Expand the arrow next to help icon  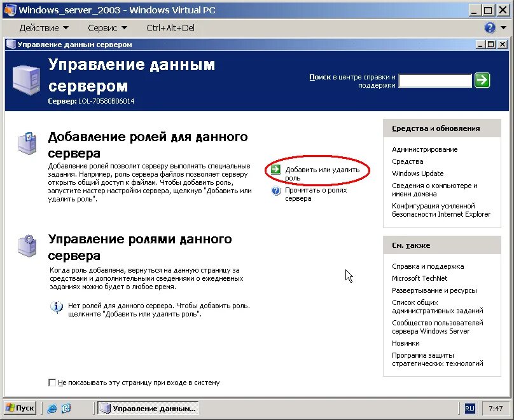pos(504,28)
